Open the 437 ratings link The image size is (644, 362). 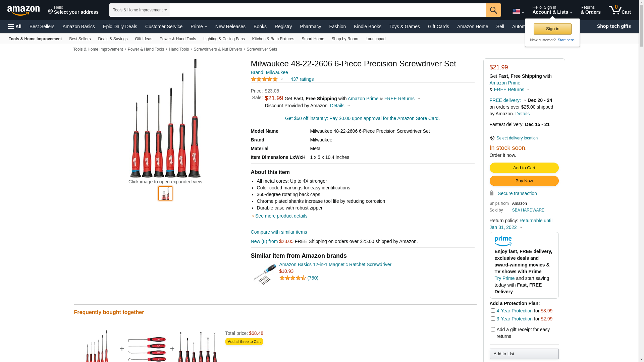(302, 79)
